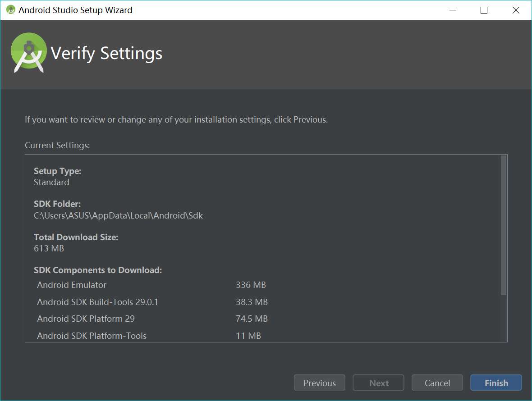Image resolution: width=532 pixels, height=401 pixels.
Task: Click the '336 MB' size value
Action: (x=251, y=285)
